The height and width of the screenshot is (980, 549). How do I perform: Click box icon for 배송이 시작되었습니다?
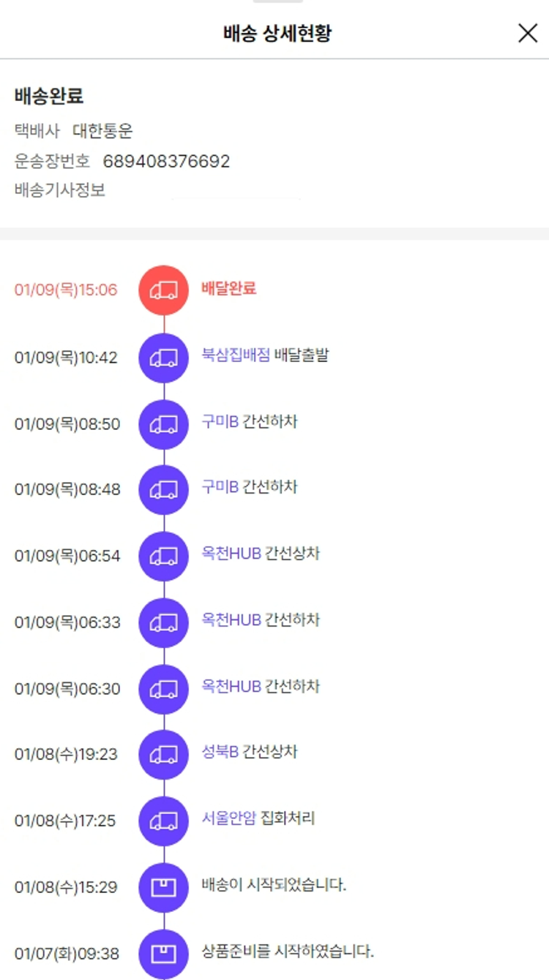164,887
